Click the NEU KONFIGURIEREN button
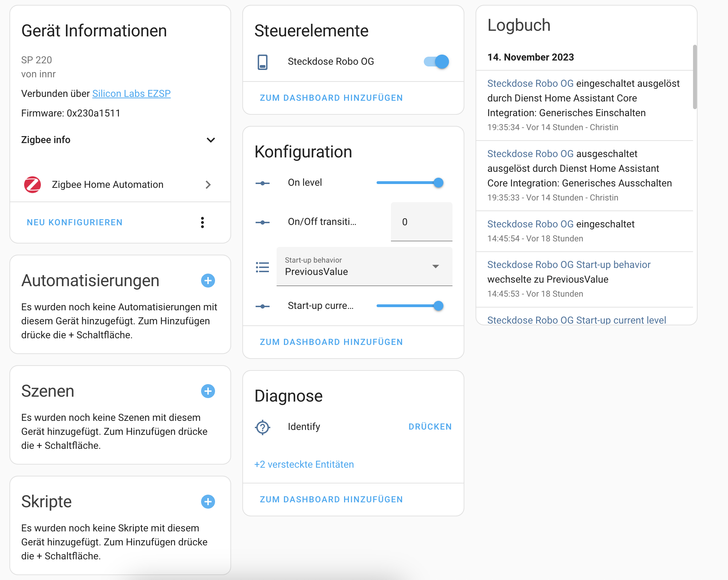Screen dimensions: 728x580 [75, 222]
